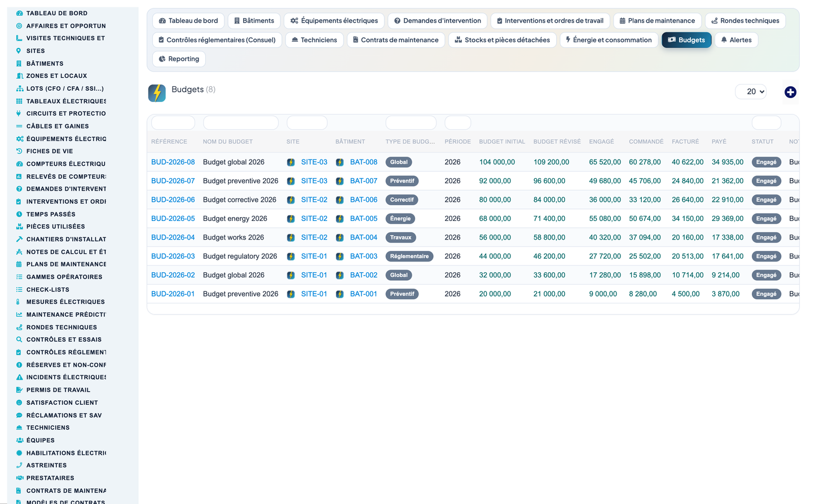Click the building icon beside BAT-003
Image resolution: width=815 pixels, height=504 pixels.
(340, 257)
